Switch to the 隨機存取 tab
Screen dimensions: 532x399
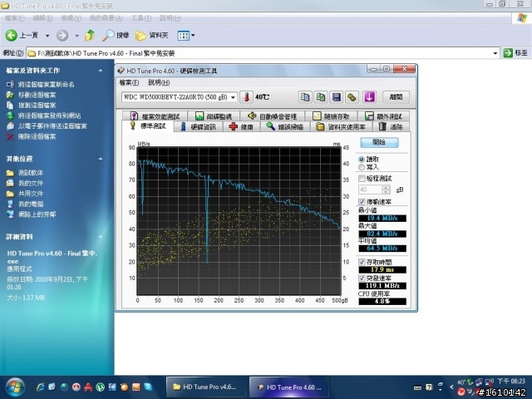tap(331, 116)
